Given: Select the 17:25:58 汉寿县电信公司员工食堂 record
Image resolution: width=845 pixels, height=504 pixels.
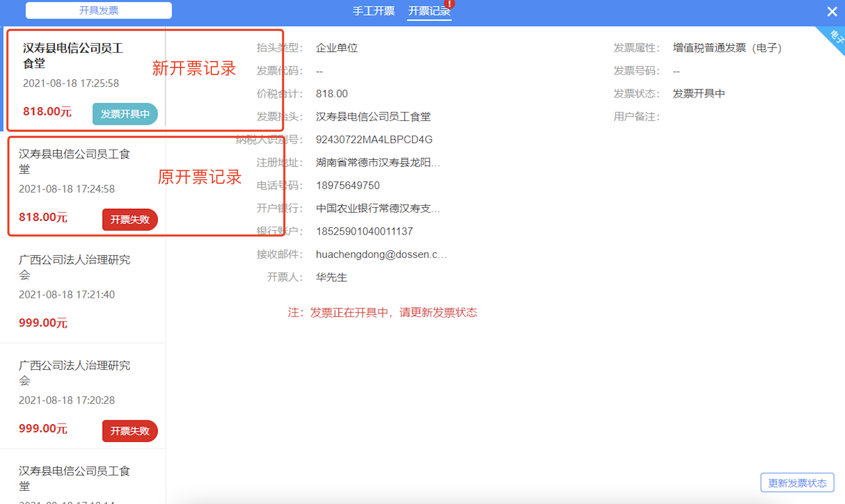Looking at the screenshot, I should click(84, 79).
